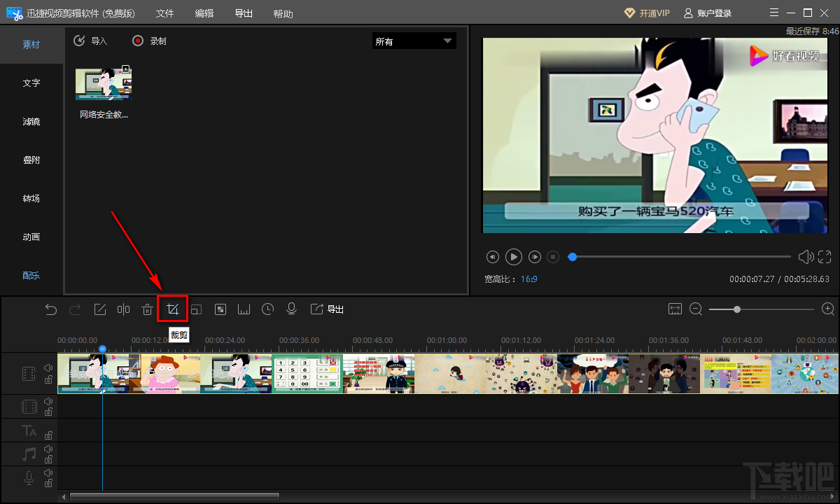Click the 导入 import button
The image size is (840, 504).
click(x=91, y=41)
